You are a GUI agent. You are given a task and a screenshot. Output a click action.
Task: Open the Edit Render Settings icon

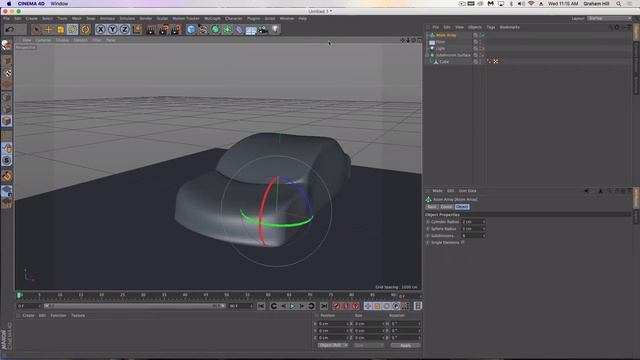176,29
